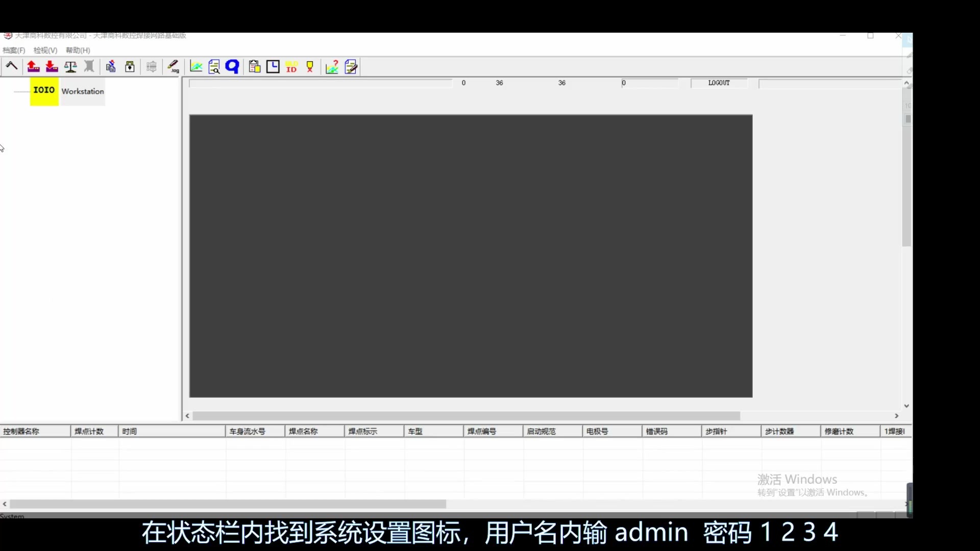Select the Workstation tree item
980x551 pixels.
coord(83,91)
